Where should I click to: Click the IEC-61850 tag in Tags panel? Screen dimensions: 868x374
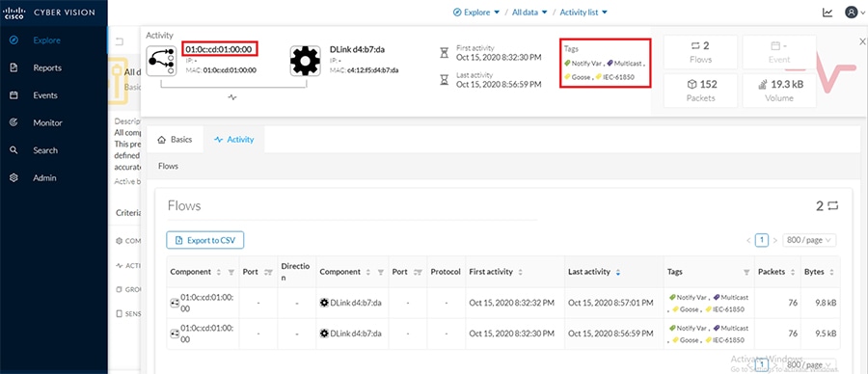[x=614, y=77]
